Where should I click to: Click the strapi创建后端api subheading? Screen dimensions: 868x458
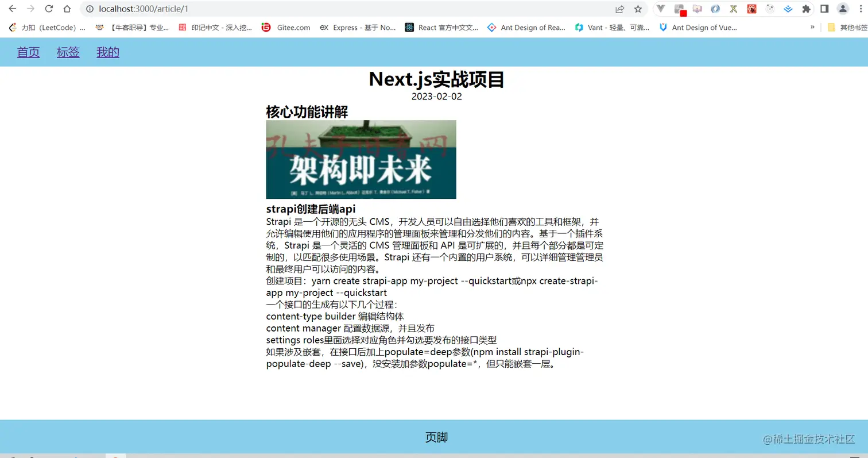(x=311, y=209)
